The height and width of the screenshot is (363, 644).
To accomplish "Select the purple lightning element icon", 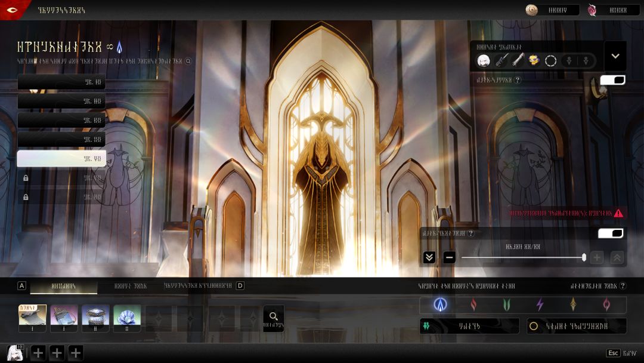I will (x=540, y=304).
